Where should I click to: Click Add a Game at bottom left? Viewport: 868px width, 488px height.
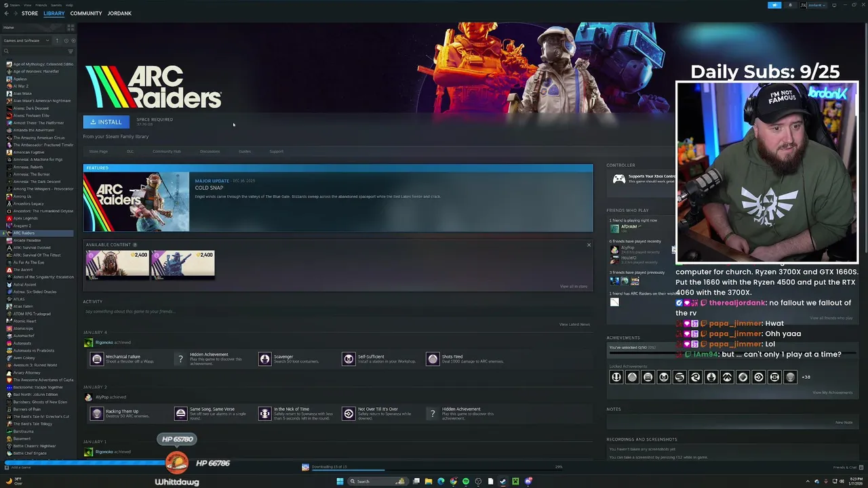tap(18, 467)
